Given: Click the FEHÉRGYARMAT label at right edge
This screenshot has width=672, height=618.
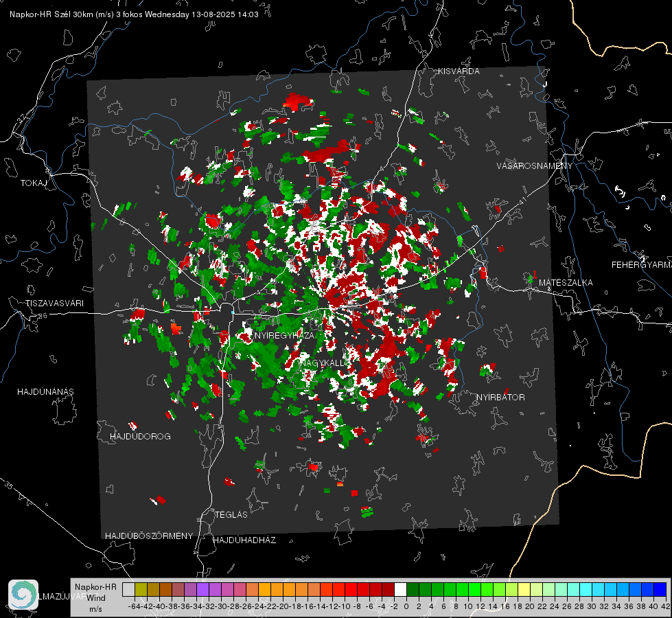Looking at the screenshot, I should click(642, 265).
